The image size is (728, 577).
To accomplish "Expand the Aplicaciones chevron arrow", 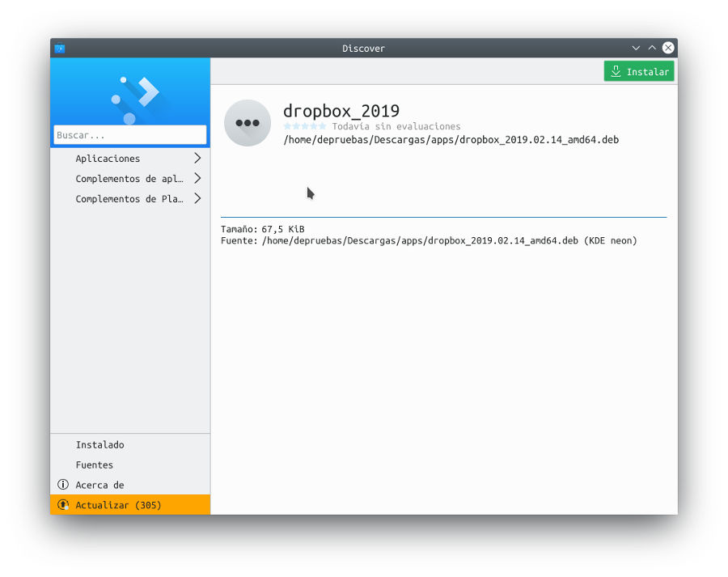I will point(197,159).
